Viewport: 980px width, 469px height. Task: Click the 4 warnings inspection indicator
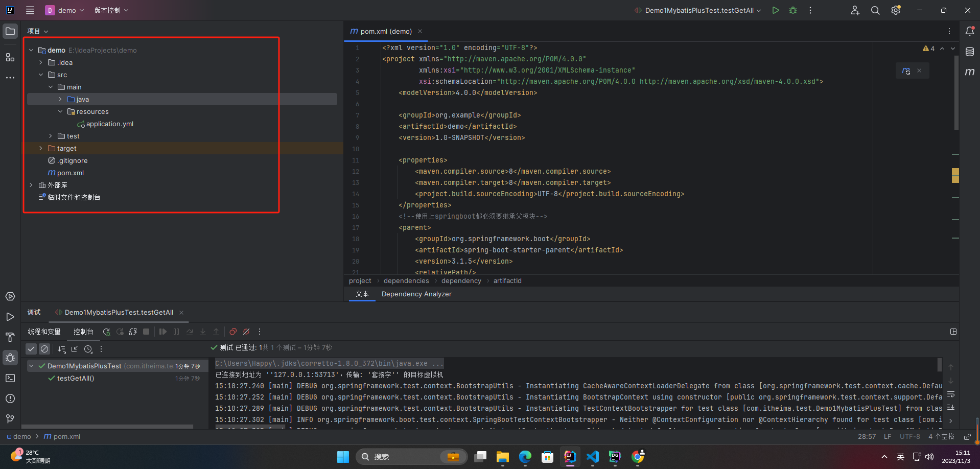pyautogui.click(x=929, y=49)
